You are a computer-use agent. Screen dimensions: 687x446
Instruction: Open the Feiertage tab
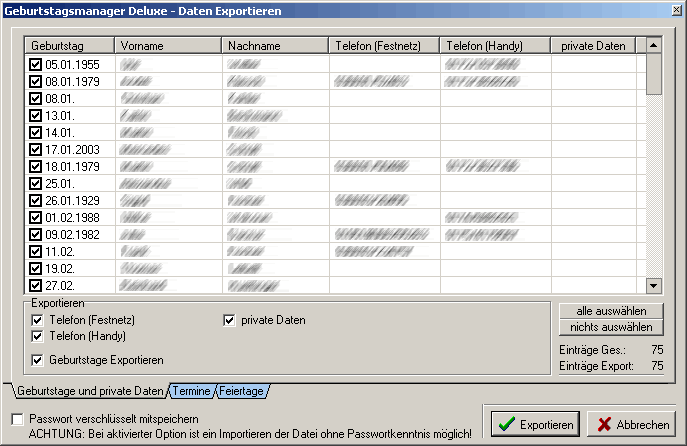pyautogui.click(x=241, y=391)
